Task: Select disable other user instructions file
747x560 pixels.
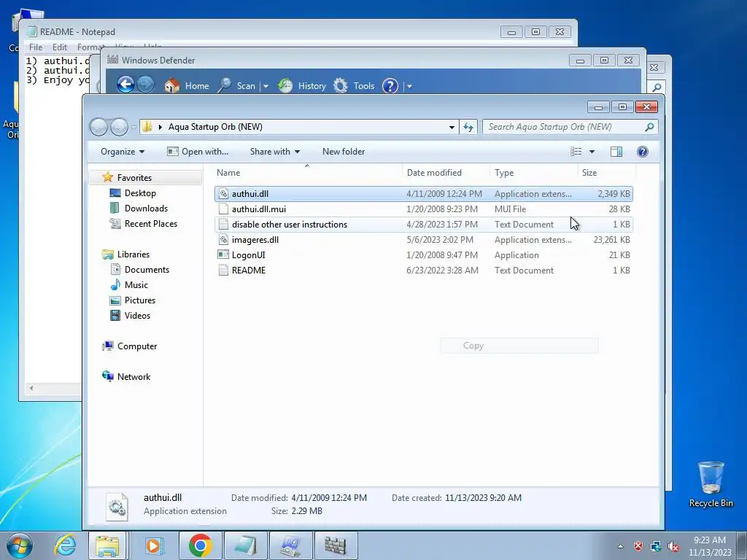Action: coord(424,225)
